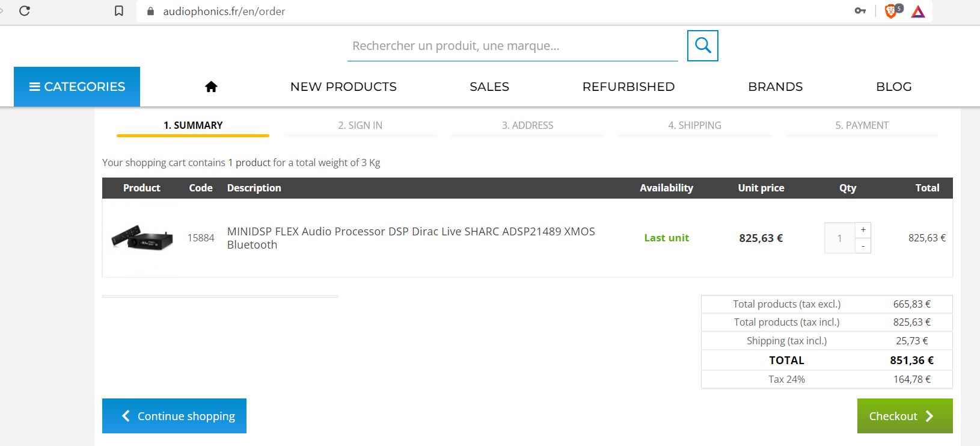This screenshot has width=980, height=446.
Task: Select the 1. SUMMARY step tab
Action: [x=193, y=125]
